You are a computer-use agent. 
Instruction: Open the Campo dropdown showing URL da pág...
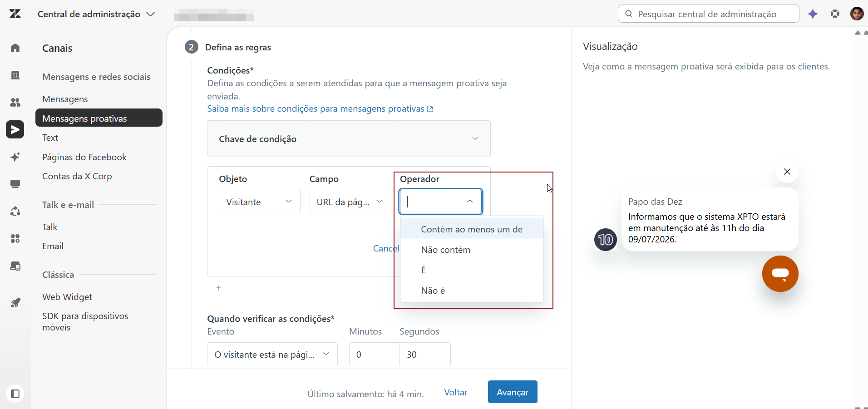350,202
